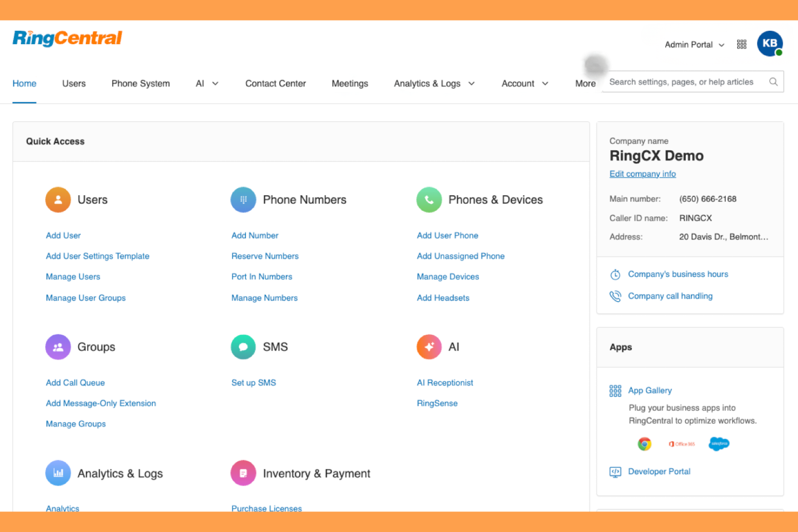Click the Analytics & Logs chart icon
Image resolution: width=798 pixels, height=532 pixels.
(x=58, y=473)
